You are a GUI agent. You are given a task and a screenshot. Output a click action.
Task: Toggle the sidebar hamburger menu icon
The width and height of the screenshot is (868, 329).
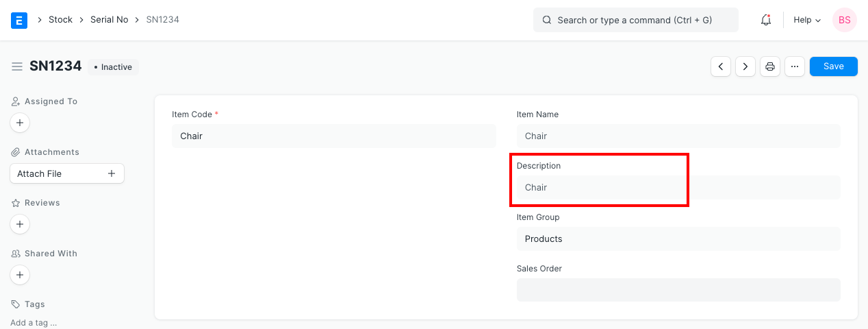(17, 66)
